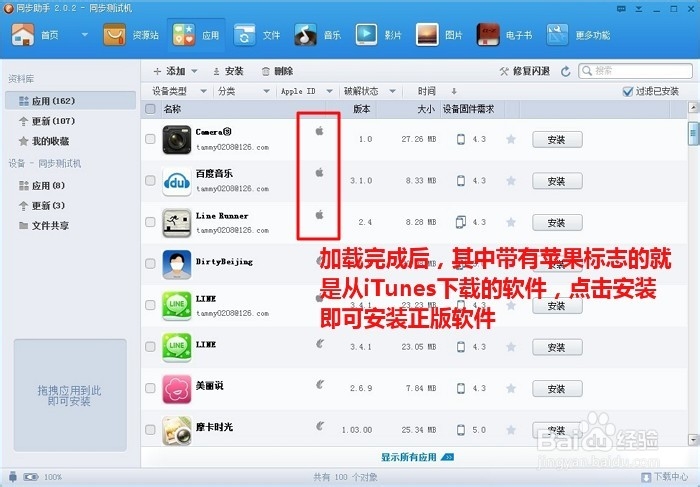This screenshot has height=487, width=700.
Task: Click the Line Runner app icon
Action: click(177, 222)
